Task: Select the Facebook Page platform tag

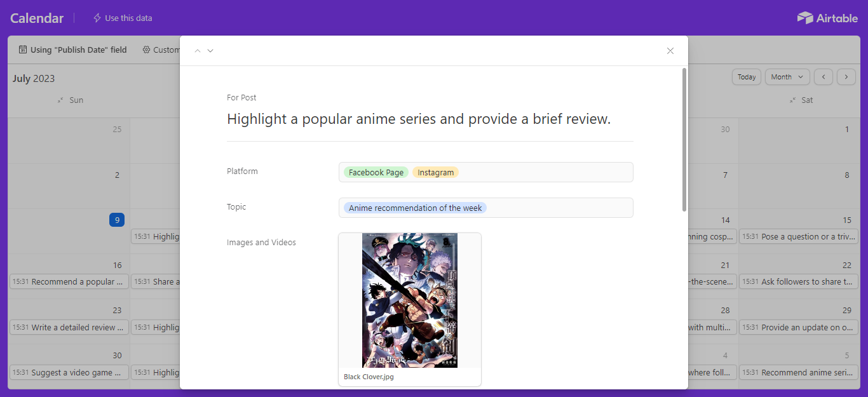Action: pyautogui.click(x=376, y=172)
